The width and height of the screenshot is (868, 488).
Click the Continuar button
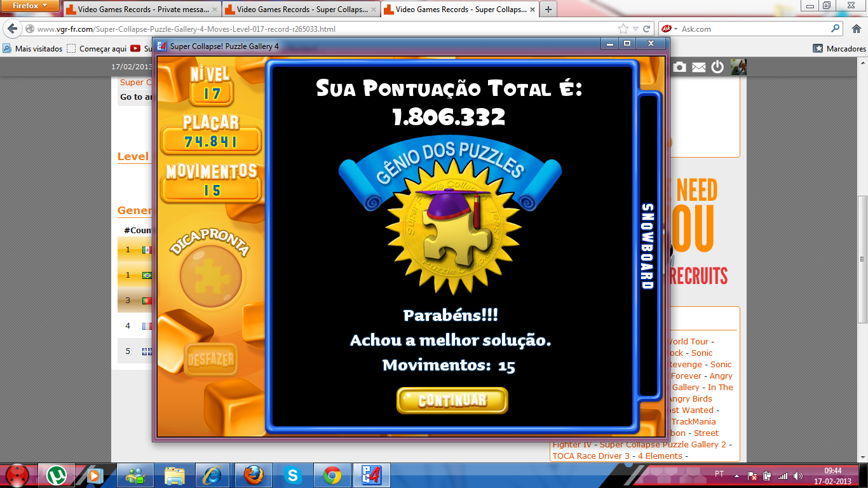click(x=452, y=400)
